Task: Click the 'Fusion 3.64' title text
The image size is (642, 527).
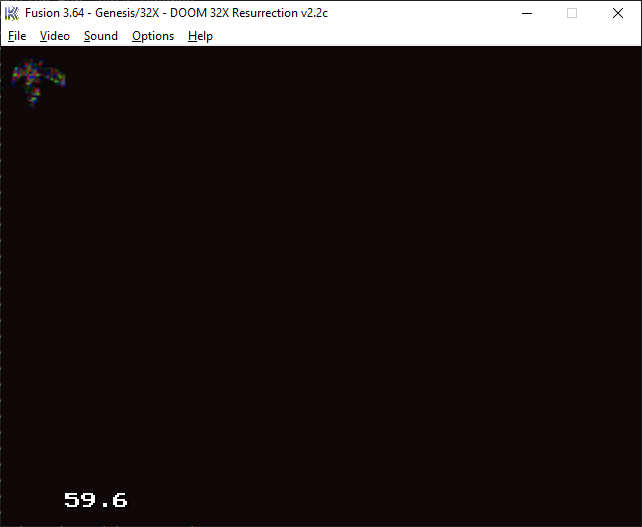Action: tap(57, 13)
